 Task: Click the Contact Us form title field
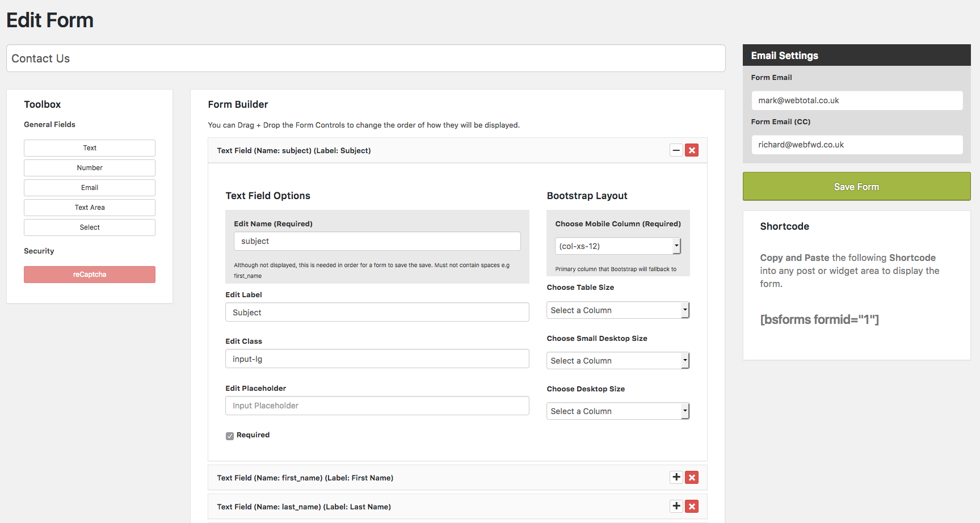[366, 58]
